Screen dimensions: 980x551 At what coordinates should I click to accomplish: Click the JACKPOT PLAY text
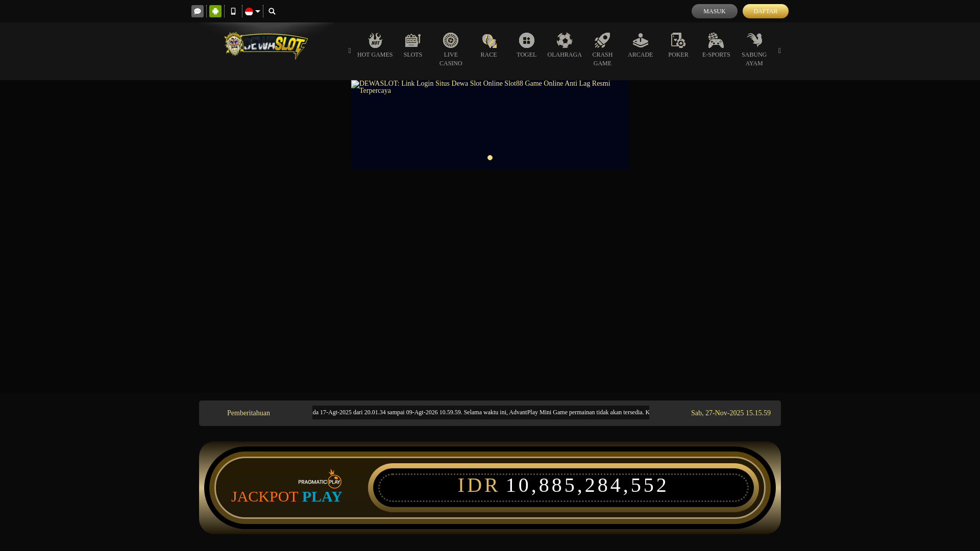[x=286, y=496]
